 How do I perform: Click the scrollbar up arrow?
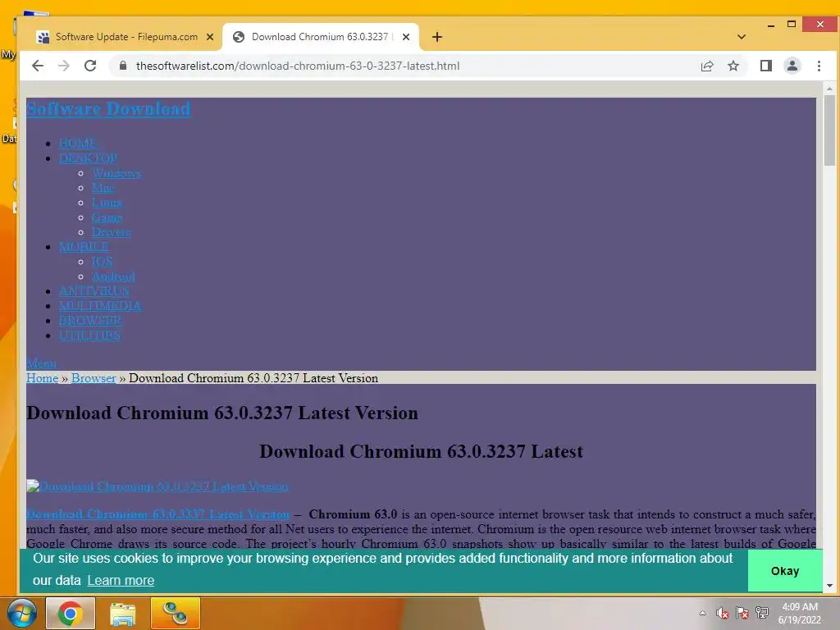coord(829,89)
